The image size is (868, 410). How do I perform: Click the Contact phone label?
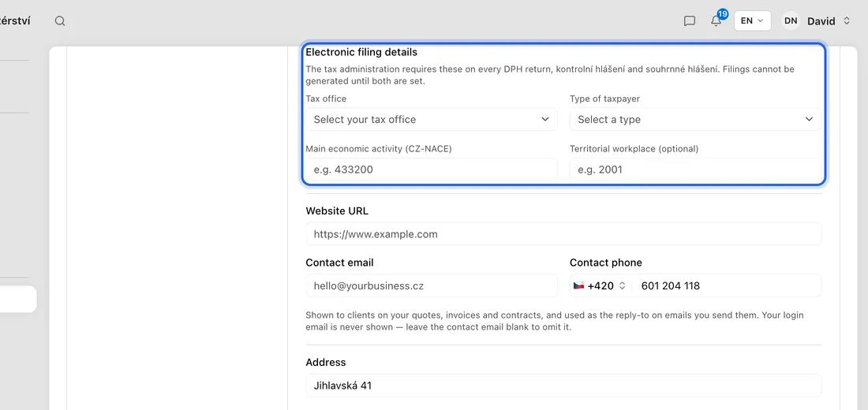[x=605, y=263]
